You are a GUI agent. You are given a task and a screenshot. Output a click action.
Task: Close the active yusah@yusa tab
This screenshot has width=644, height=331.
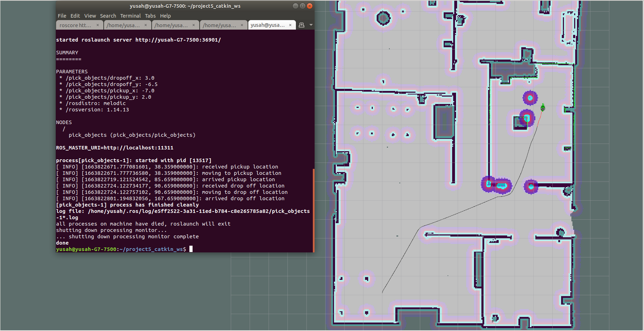(290, 25)
